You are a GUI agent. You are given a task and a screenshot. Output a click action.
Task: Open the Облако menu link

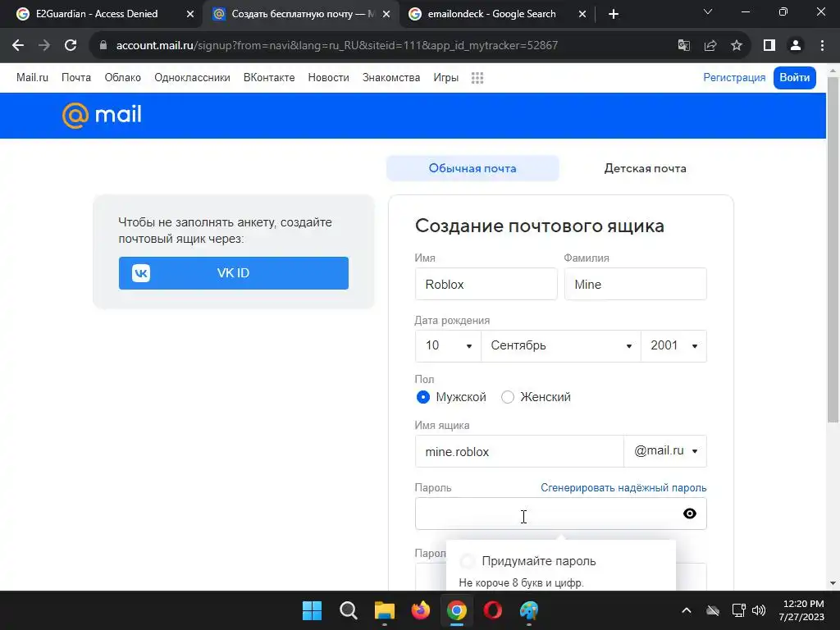click(x=123, y=78)
